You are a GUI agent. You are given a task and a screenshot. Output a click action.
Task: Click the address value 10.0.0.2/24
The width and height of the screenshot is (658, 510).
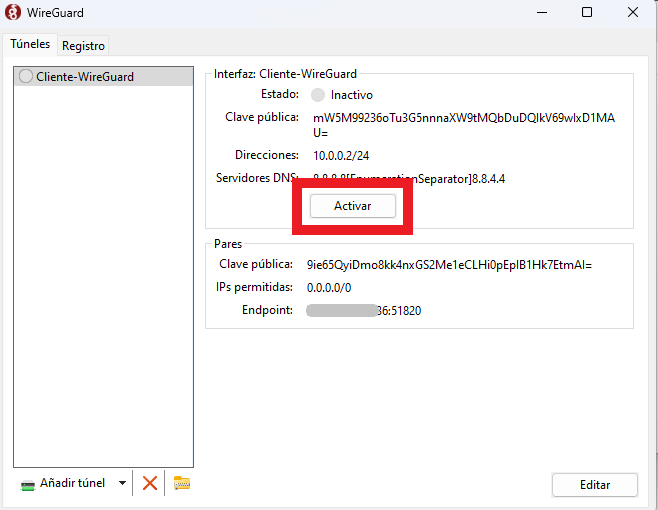[x=341, y=156]
